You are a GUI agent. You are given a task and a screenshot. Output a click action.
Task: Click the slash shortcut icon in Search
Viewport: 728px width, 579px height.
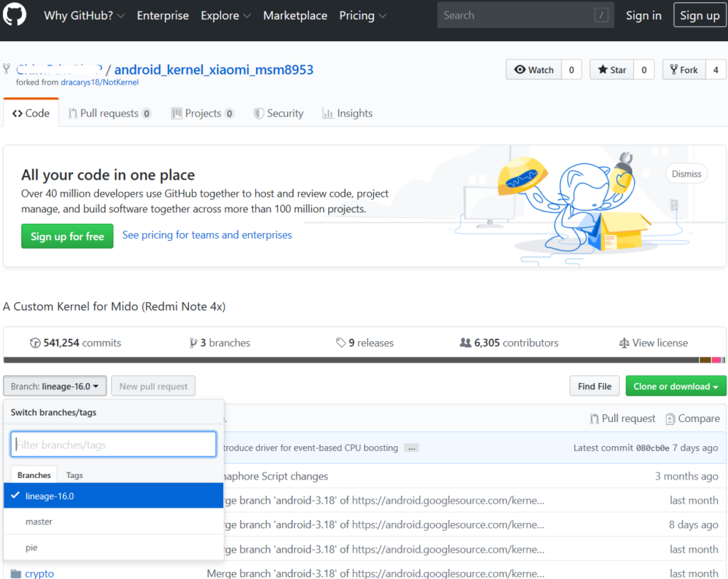[601, 16]
